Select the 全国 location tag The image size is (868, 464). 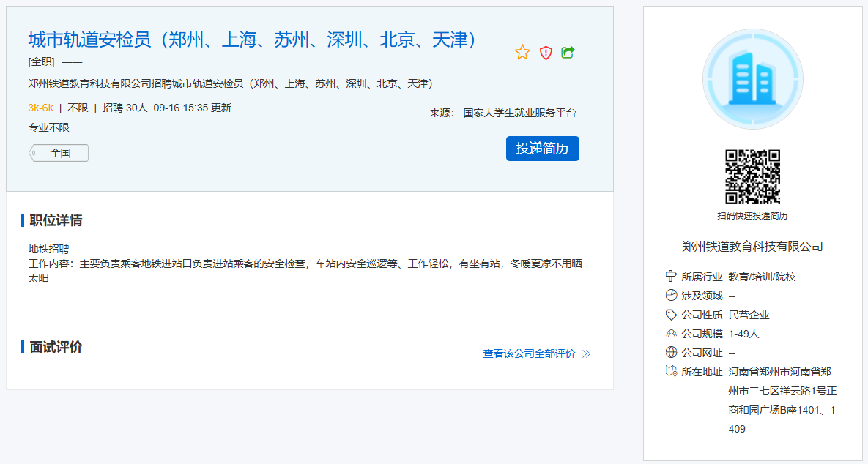pyautogui.click(x=60, y=153)
